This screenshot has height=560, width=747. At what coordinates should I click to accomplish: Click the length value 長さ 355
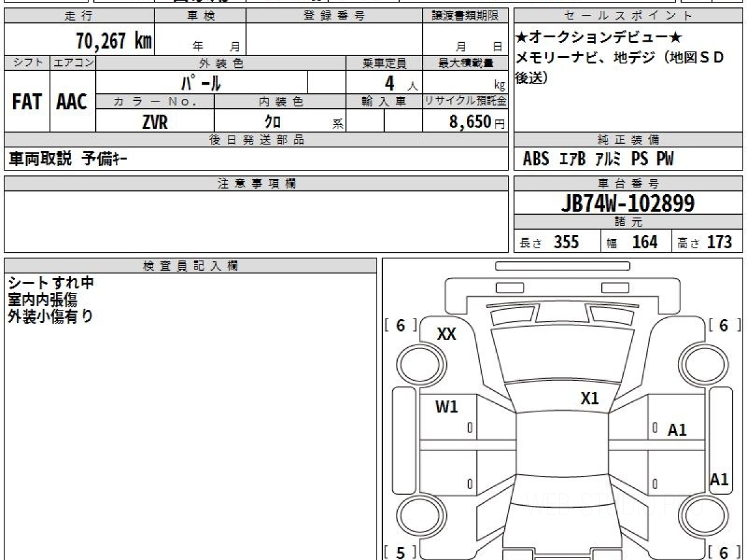coord(549,242)
